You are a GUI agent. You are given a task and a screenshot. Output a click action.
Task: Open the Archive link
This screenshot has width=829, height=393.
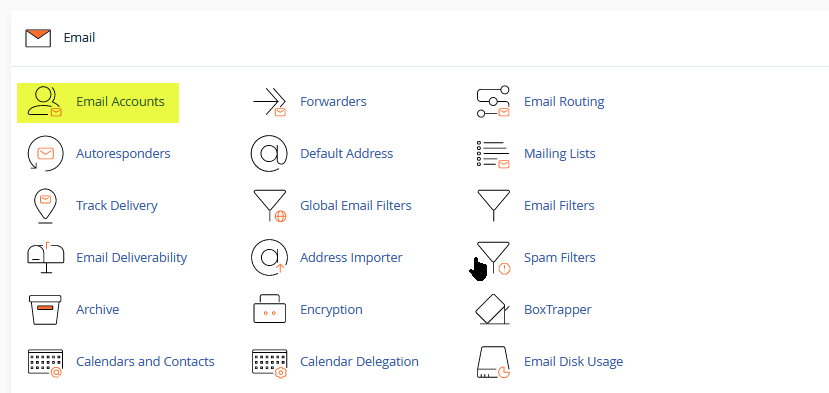pos(97,309)
